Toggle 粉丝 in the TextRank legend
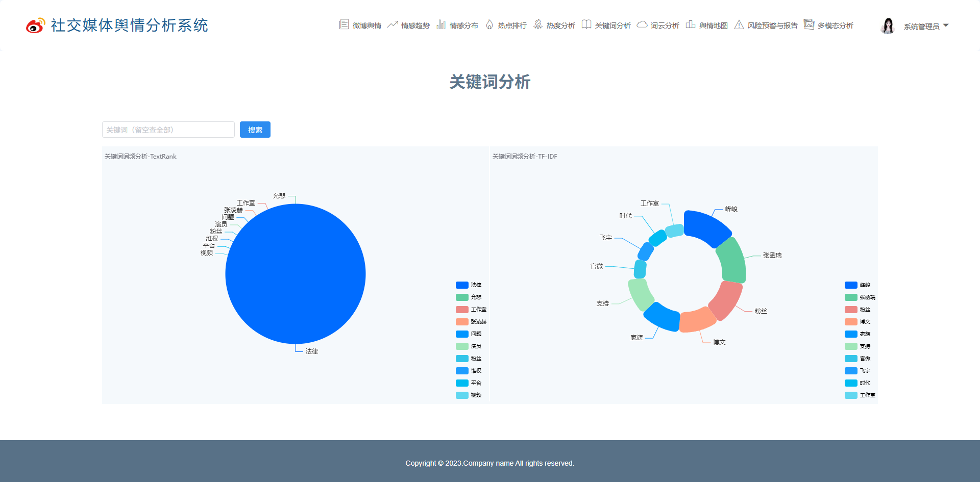This screenshot has height=482, width=980. tap(469, 359)
